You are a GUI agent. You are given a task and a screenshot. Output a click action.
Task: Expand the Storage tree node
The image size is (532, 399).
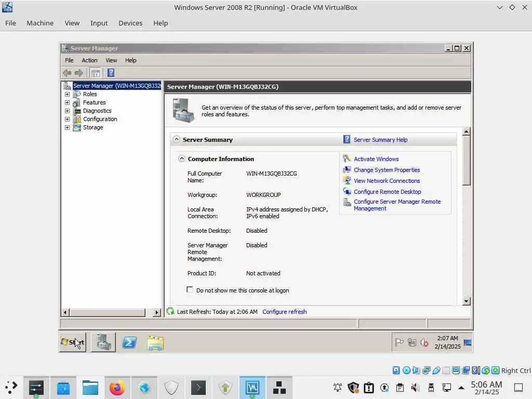coord(67,128)
